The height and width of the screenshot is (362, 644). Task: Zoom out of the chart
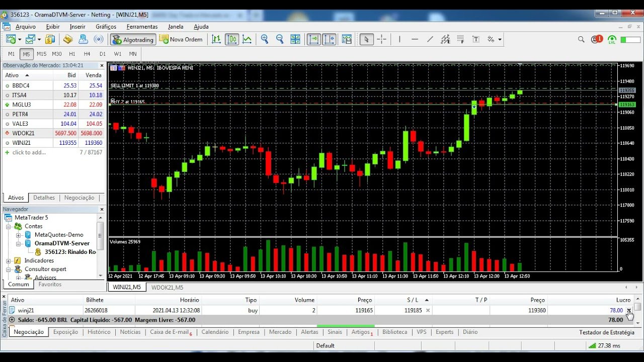280,39
